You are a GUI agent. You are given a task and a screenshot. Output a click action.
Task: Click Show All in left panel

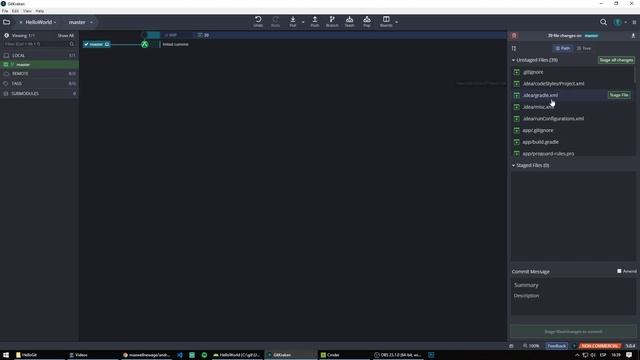66,36
